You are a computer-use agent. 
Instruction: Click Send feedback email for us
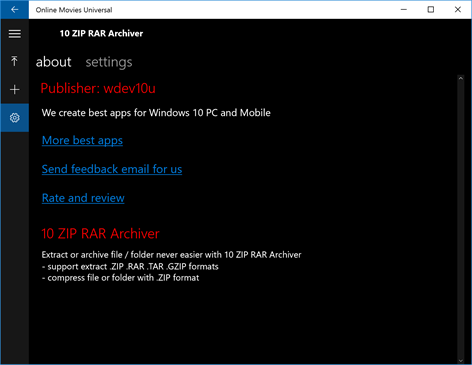click(112, 169)
